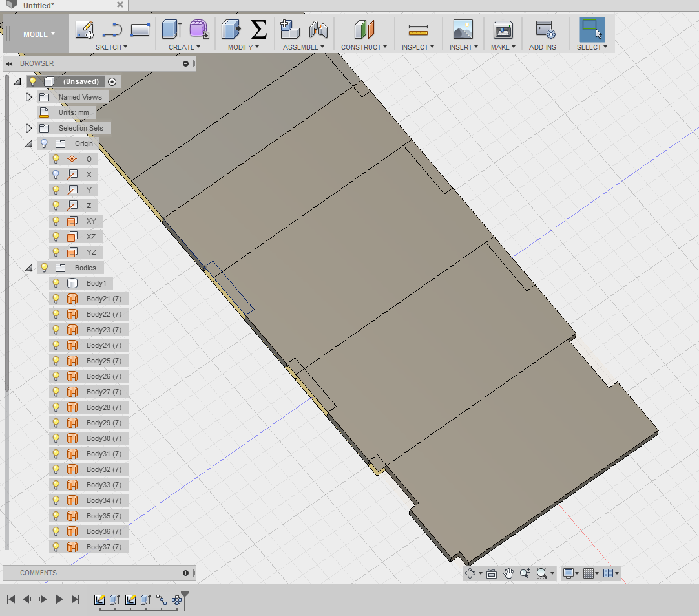Open Change Parameters sigma icon

pyautogui.click(x=258, y=30)
